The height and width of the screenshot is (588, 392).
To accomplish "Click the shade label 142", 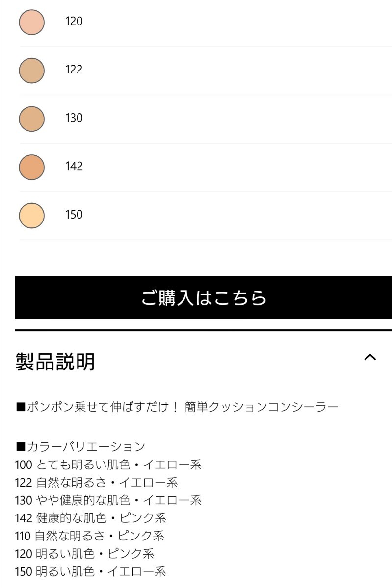I will tap(74, 167).
